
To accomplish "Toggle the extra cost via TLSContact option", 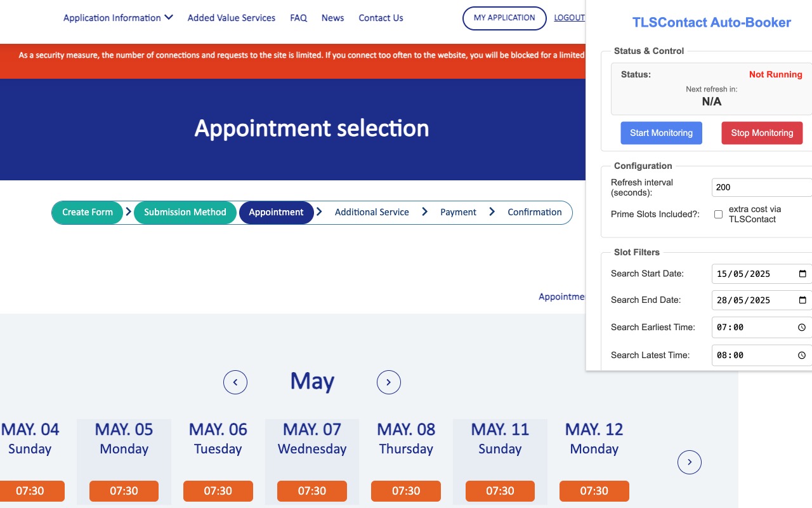I will [x=718, y=214].
